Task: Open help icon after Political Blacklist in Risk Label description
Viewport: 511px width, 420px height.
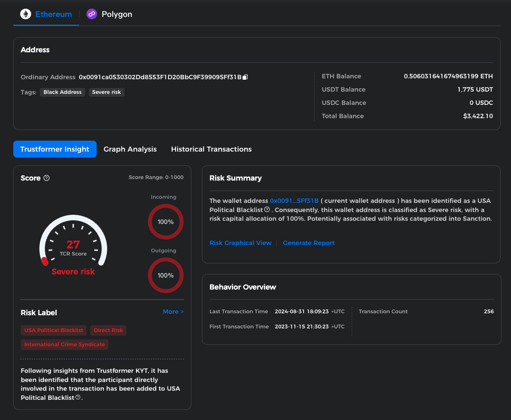Action: [x=78, y=397]
